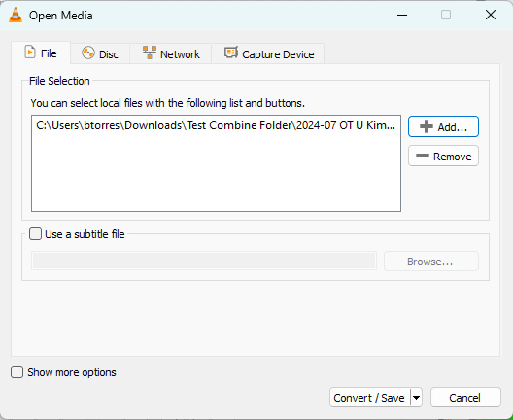Image resolution: width=513 pixels, height=420 pixels.
Task: Cancel the Open Media dialog
Action: tap(465, 397)
